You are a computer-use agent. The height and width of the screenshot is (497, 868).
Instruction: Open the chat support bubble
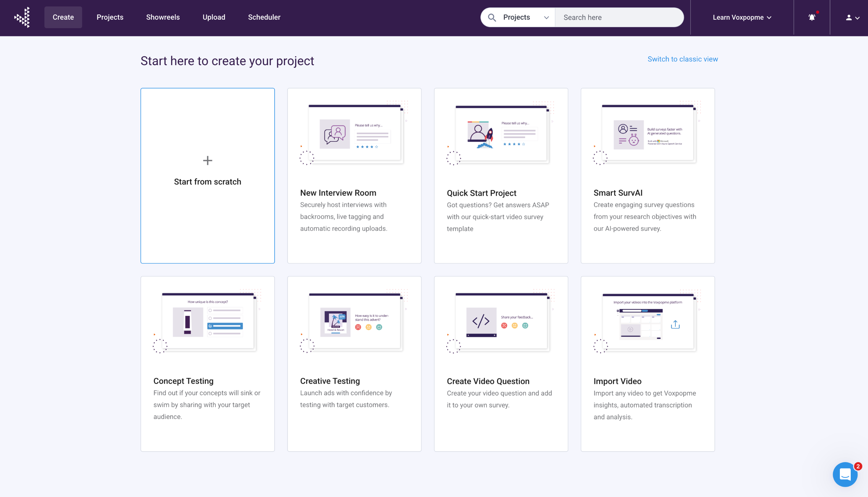pos(845,474)
